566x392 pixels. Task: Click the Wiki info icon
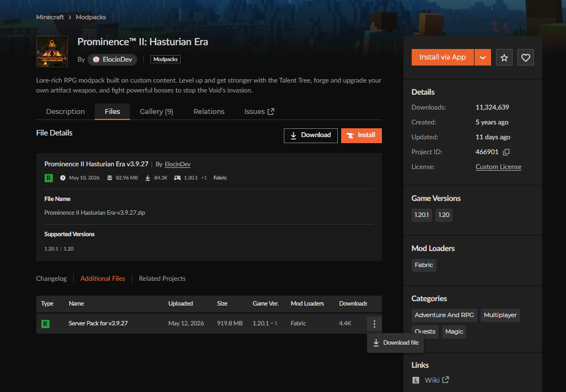[416, 380]
